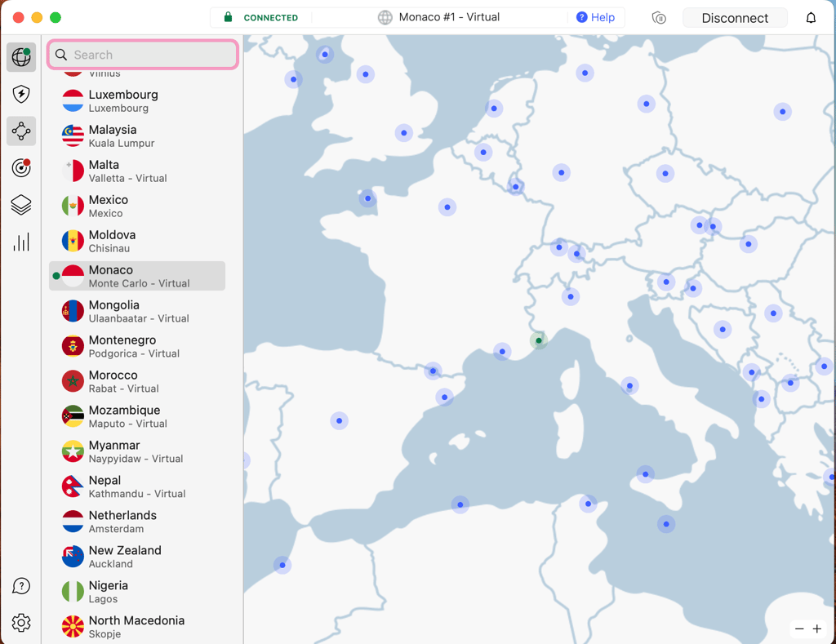Screen dimensions: 836x644
Task: Open the Help link
Action: (595, 18)
